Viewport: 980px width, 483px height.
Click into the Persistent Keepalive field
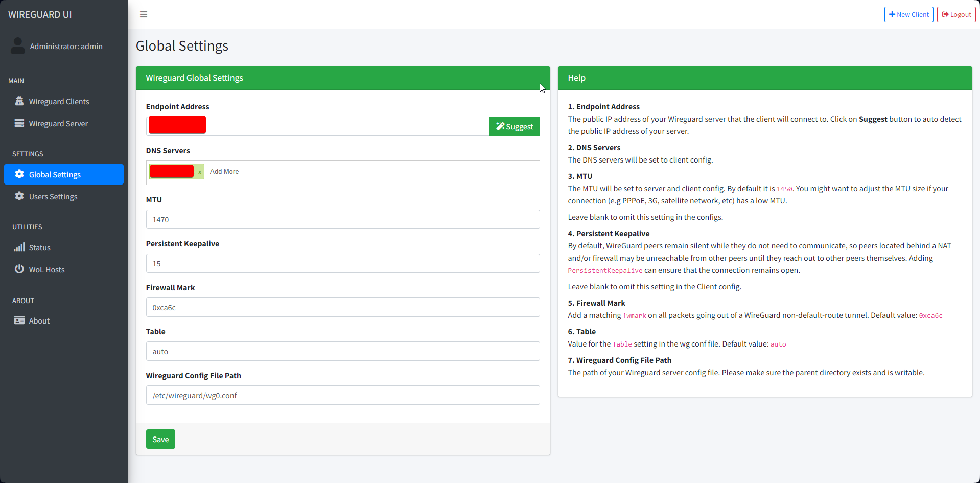point(342,263)
